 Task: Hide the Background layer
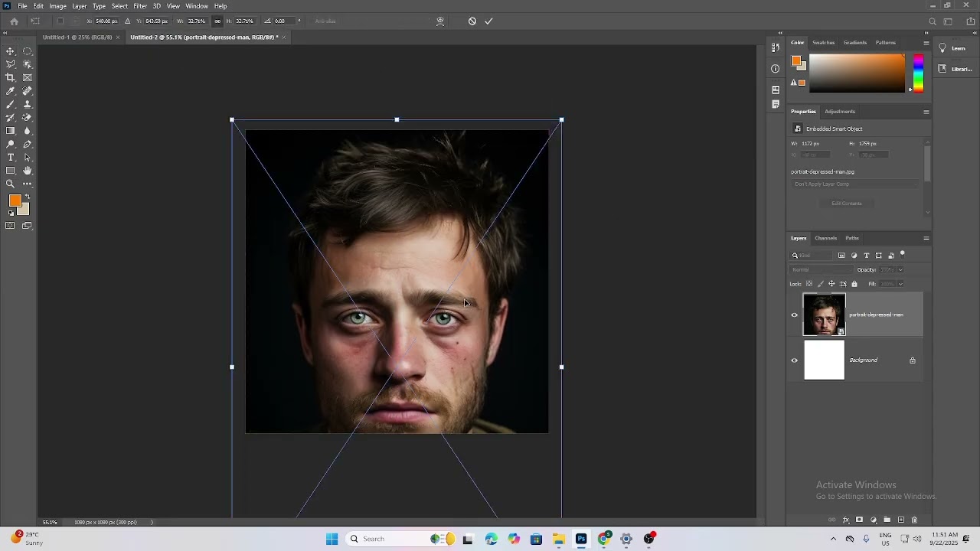pyautogui.click(x=794, y=360)
